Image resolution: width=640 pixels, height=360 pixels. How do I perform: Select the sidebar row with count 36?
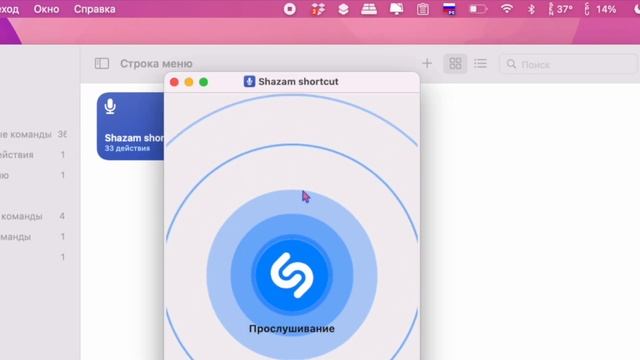click(33, 134)
